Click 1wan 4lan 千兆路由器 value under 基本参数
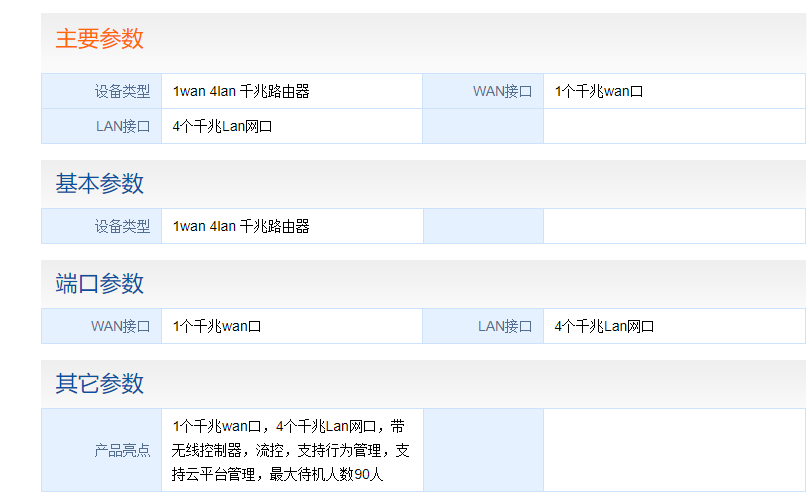807x499 pixels. pyautogui.click(x=241, y=226)
